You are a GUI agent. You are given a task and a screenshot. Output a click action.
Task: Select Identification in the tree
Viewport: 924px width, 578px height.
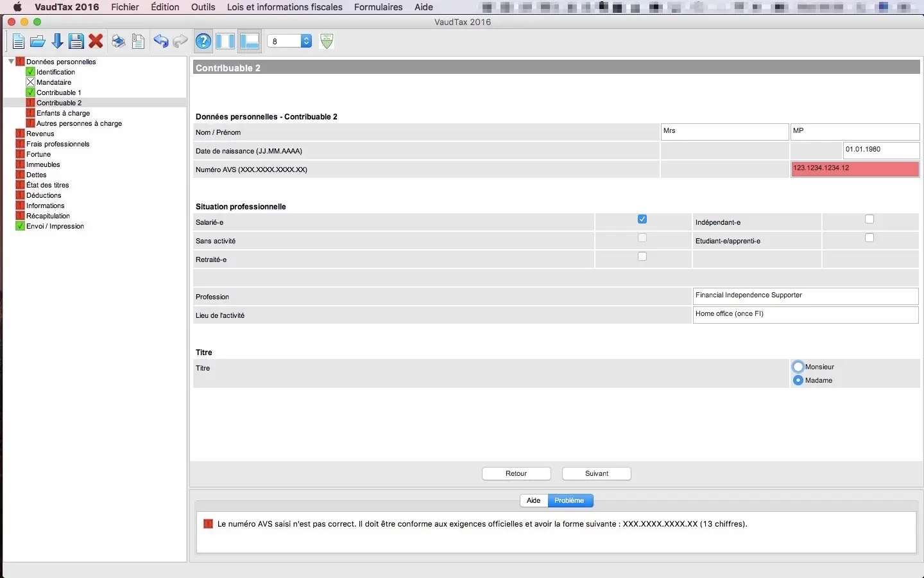point(56,72)
